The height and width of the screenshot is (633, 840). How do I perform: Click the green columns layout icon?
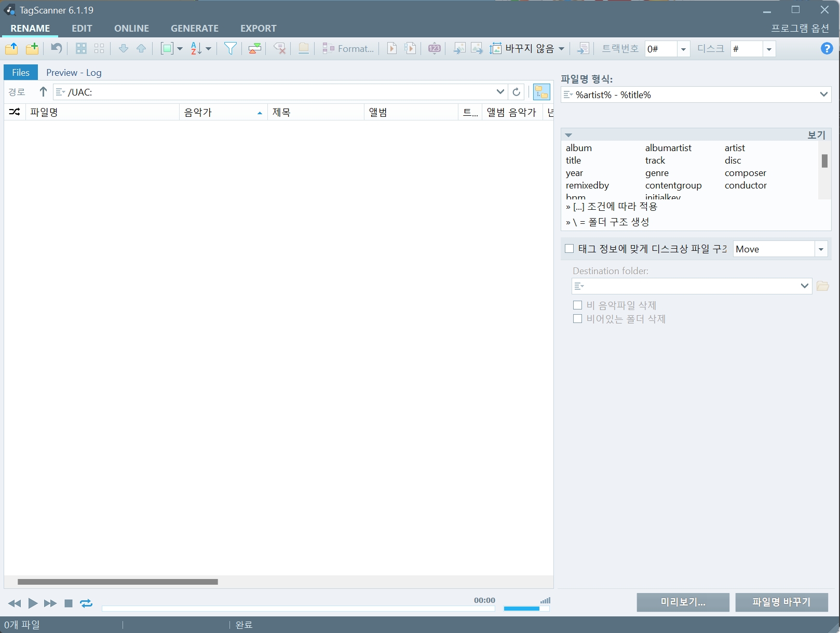click(167, 49)
